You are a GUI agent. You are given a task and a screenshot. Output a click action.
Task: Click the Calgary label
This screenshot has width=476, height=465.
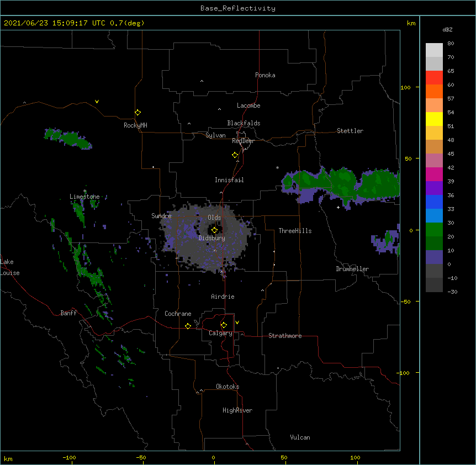[220, 333]
